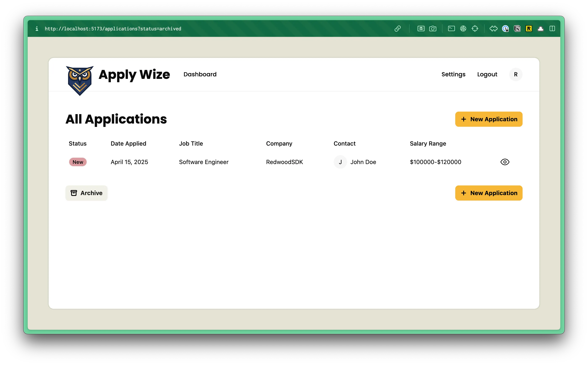Toggle the split view sidebar icon

[x=552, y=29]
